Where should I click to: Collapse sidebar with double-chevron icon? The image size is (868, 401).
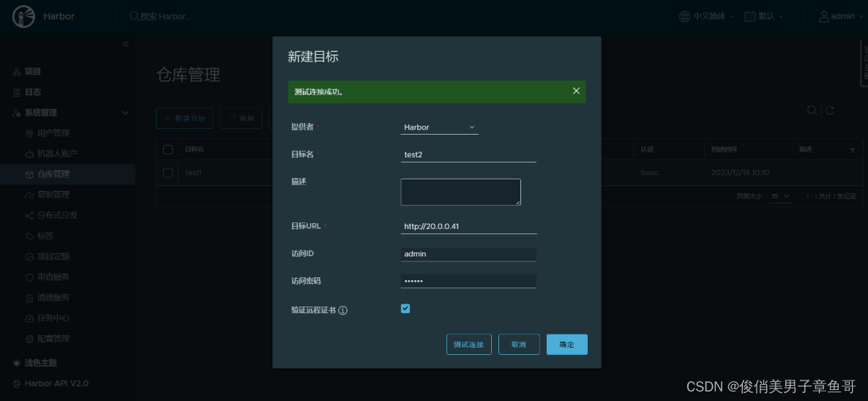tap(126, 44)
